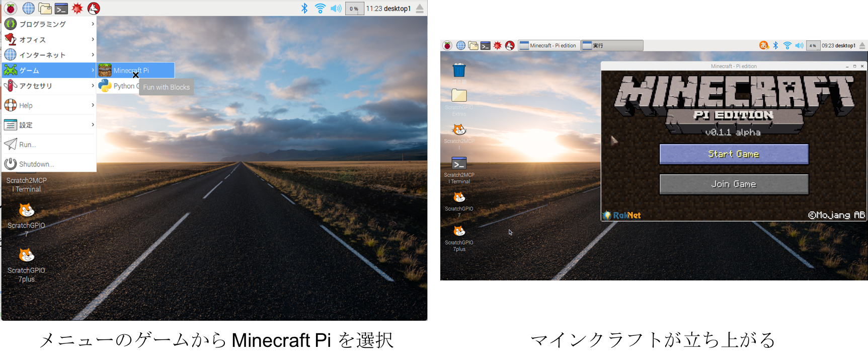Click Wolfram icon in the left panel
Screen dimensions: 868x363
[94, 8]
